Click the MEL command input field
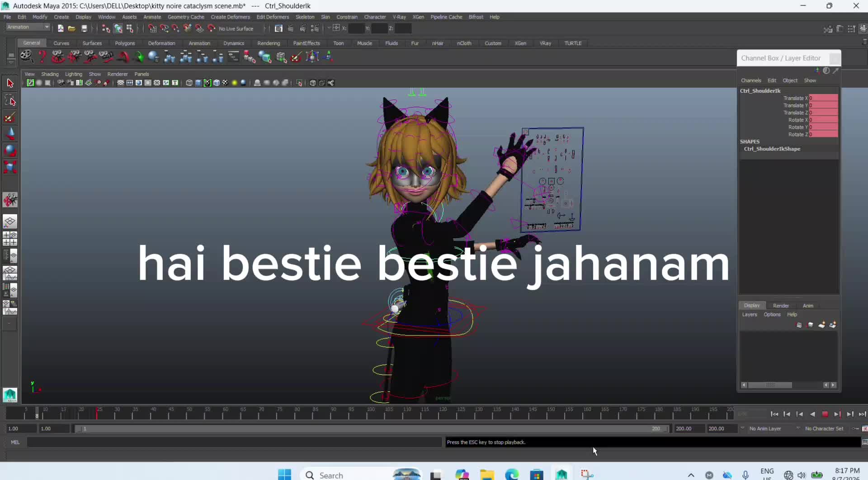Screen dimensions: 868x480 tap(234, 442)
